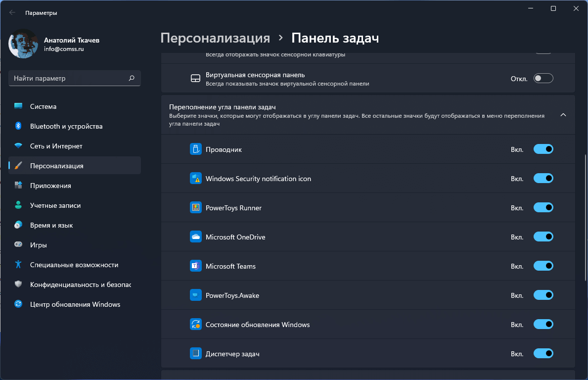Switch off the PowerToys.Awake toggle
588x380 pixels.
(x=543, y=295)
